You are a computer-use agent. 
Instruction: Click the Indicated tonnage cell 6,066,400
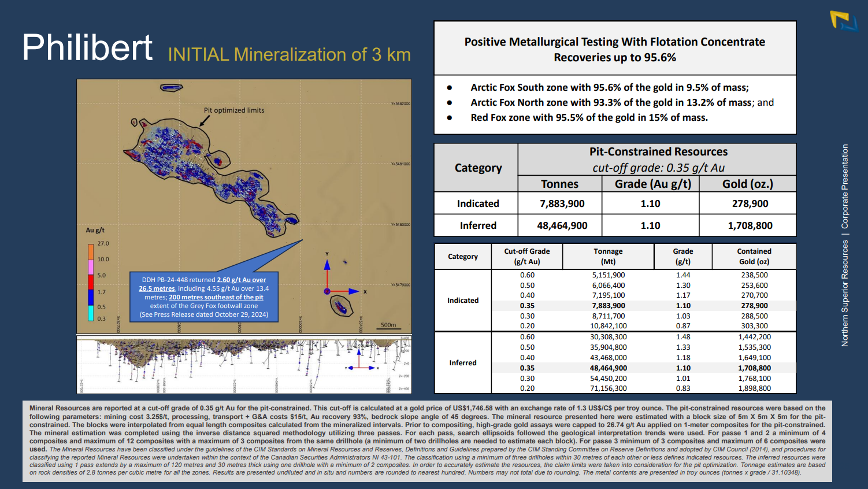tap(609, 286)
